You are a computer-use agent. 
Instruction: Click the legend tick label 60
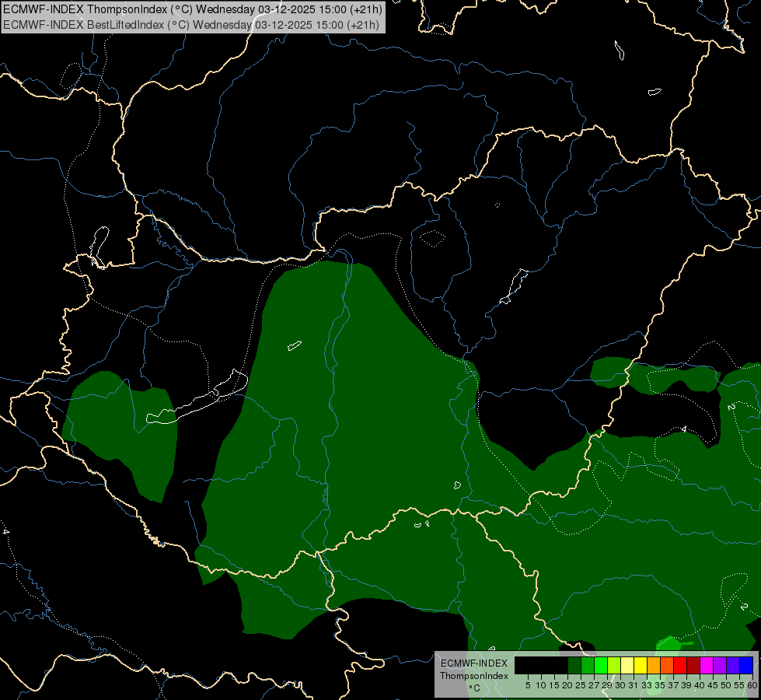752,685
